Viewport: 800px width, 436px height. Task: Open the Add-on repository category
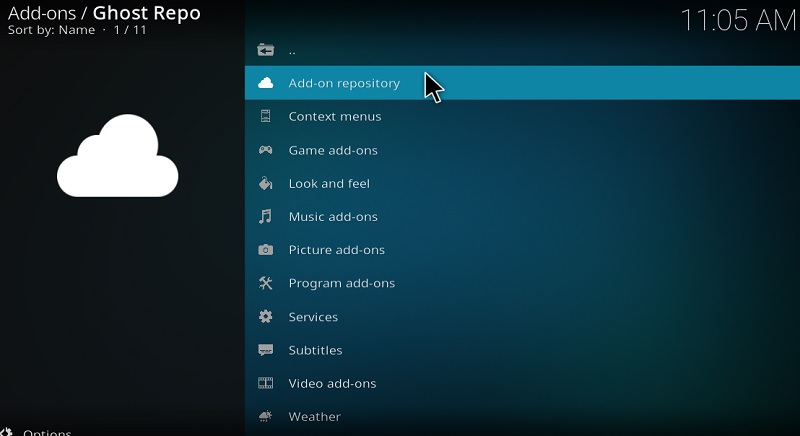pos(522,83)
